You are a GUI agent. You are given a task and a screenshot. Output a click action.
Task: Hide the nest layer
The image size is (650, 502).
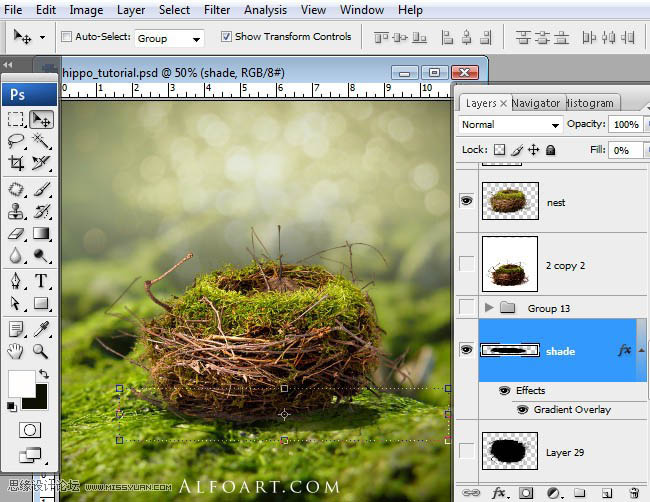pyautogui.click(x=466, y=201)
